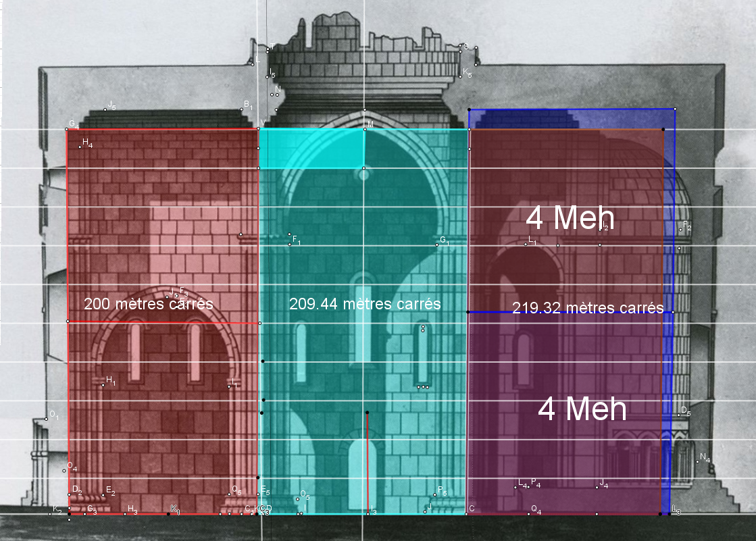Select the upper '4 Meh' text

[x=570, y=218]
